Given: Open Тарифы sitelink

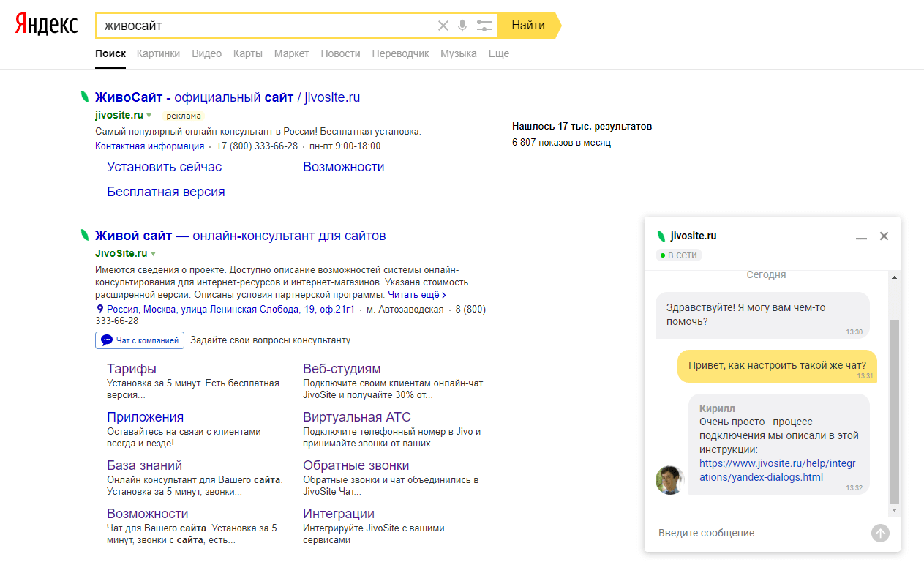Looking at the screenshot, I should coord(132,369).
